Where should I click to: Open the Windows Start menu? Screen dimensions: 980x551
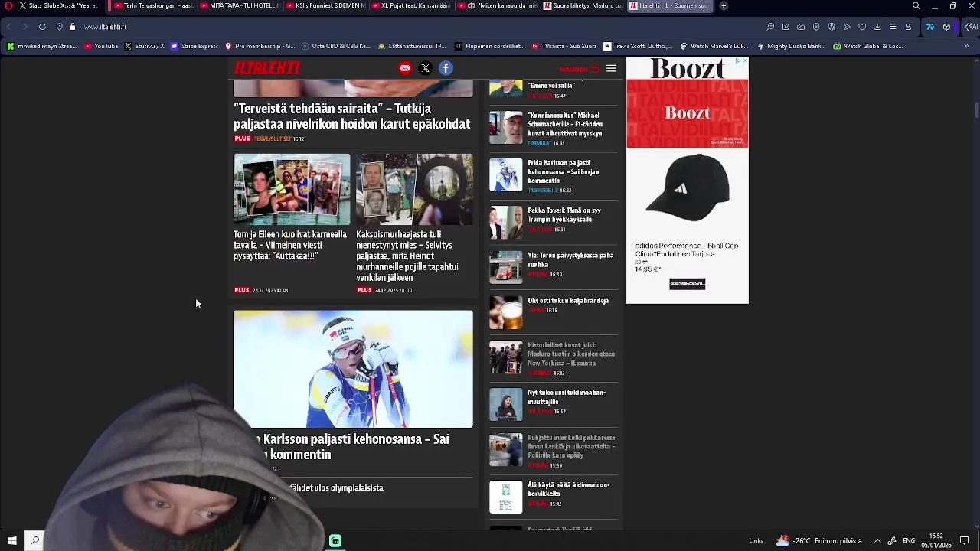(12, 540)
